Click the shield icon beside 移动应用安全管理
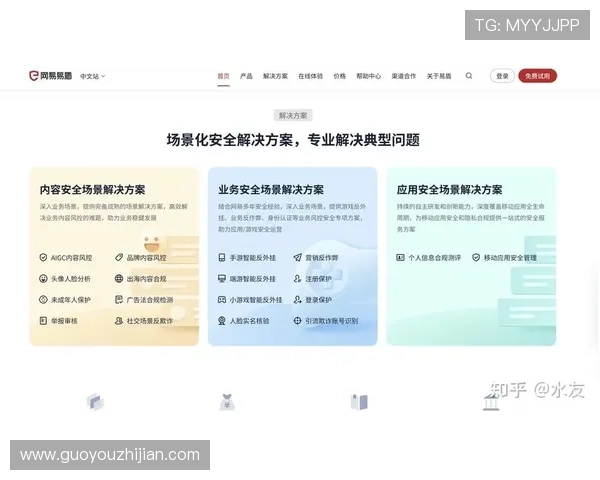 click(x=476, y=257)
